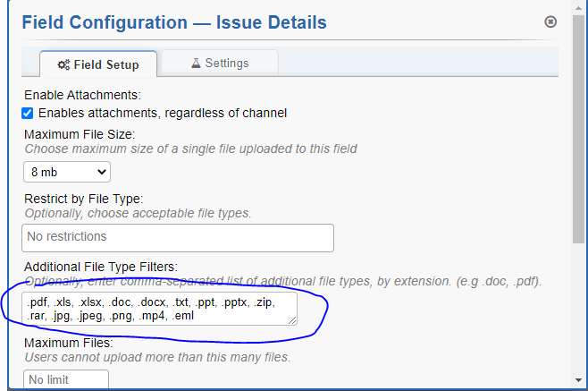Open the Maximum File Size dropdown
Image resolution: width=588 pixels, height=391 pixels.
click(66, 172)
